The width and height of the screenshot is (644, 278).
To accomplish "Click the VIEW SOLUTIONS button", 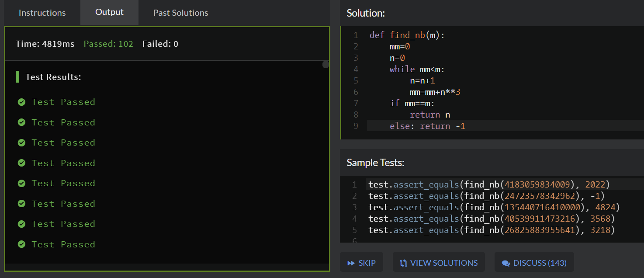I will [x=439, y=263].
